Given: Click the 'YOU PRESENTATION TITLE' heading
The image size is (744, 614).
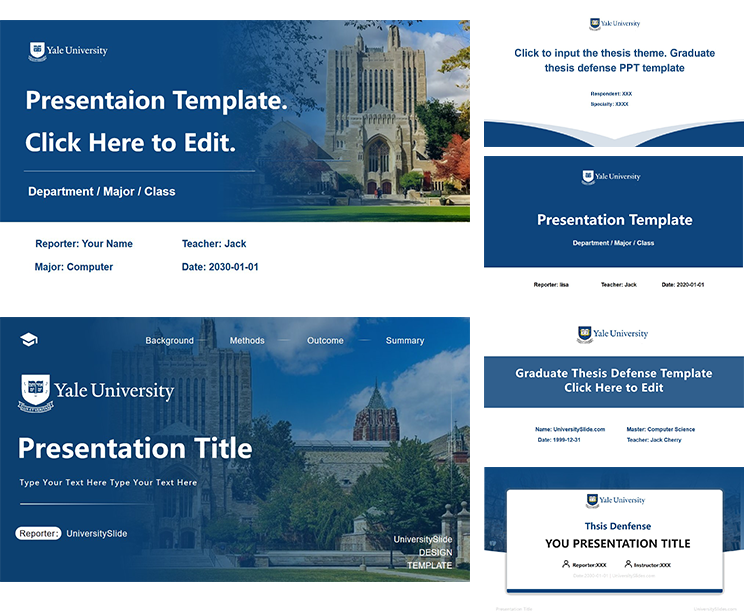Looking at the screenshot, I should (x=617, y=544).
